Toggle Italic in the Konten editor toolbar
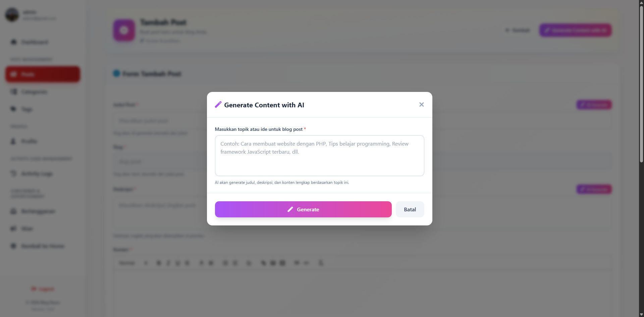This screenshot has height=317, width=644. point(168,263)
